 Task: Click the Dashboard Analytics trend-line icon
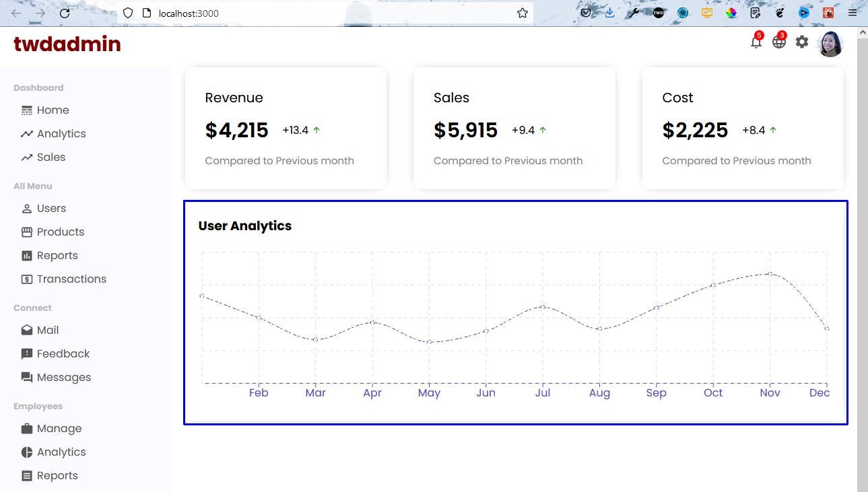[x=27, y=134]
